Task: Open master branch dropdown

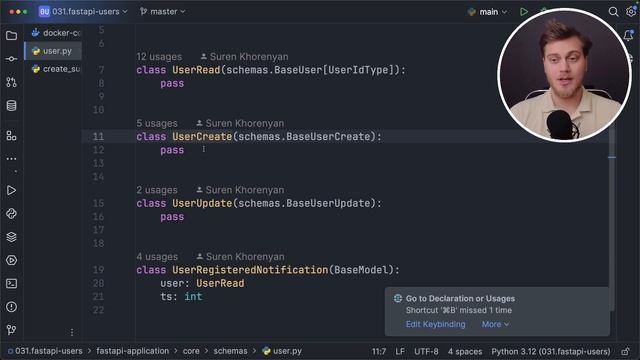Action: (x=162, y=11)
